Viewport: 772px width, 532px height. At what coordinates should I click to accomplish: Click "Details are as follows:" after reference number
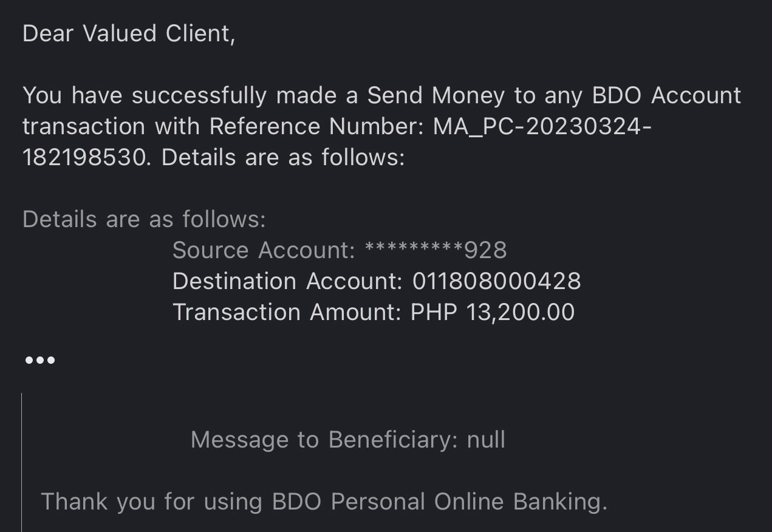pyautogui.click(x=283, y=157)
